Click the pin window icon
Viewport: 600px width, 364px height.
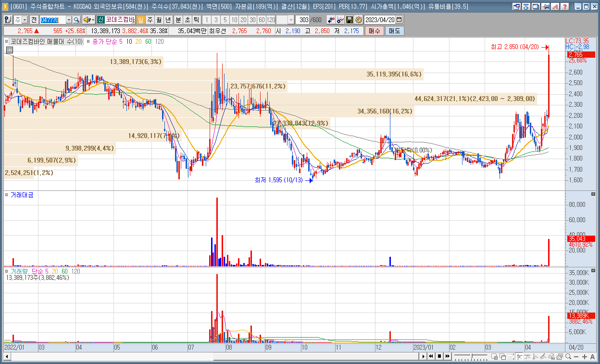click(545, 7)
